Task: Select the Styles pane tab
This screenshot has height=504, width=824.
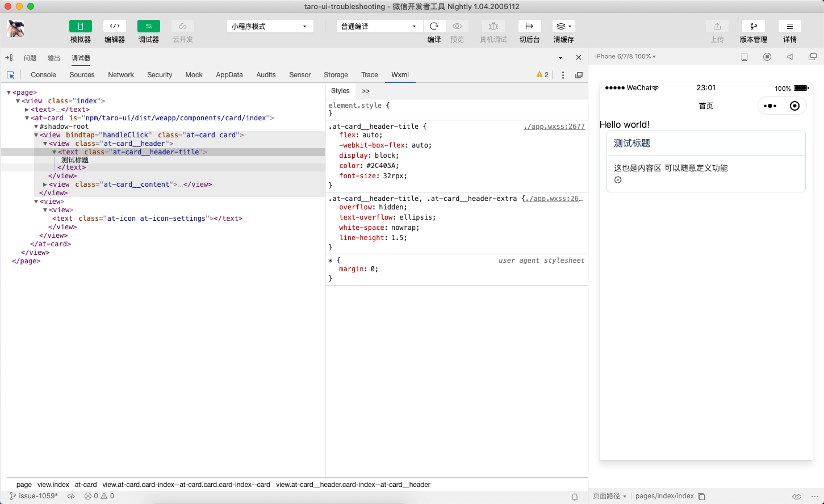Action: [x=340, y=91]
